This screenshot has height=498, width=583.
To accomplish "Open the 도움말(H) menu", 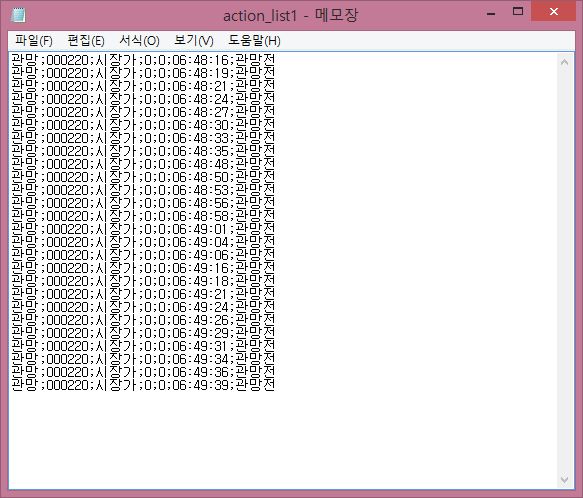I will [x=254, y=41].
